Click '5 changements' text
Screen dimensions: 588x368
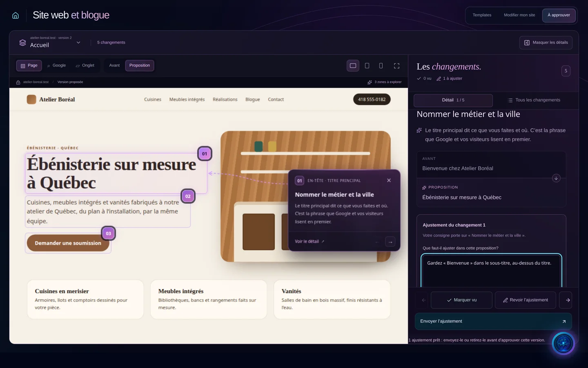[x=111, y=43]
